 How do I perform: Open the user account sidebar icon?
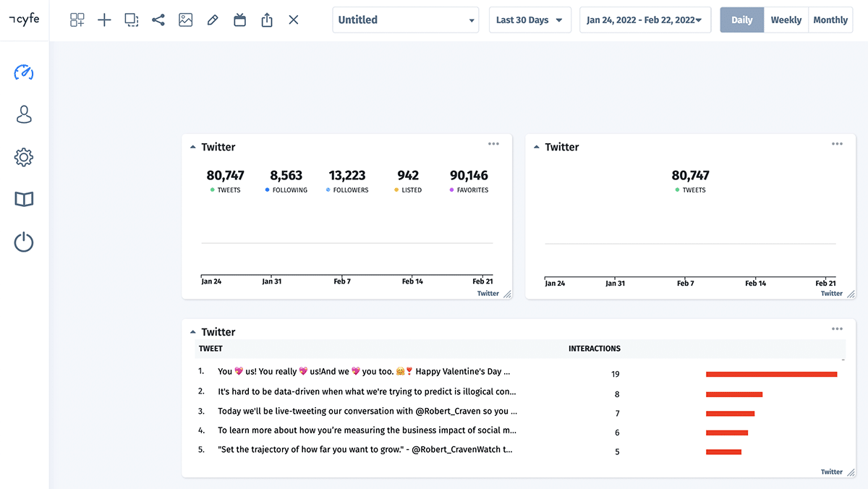coord(24,114)
